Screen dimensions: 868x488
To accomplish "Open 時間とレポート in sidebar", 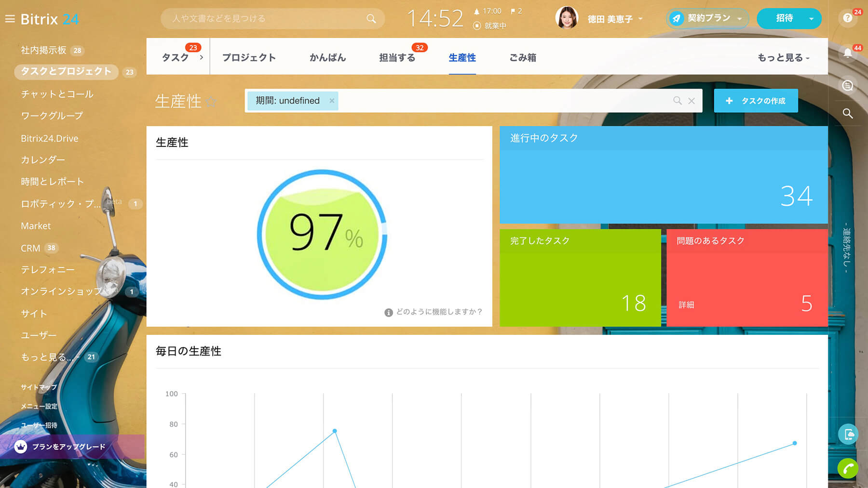I will click(52, 182).
